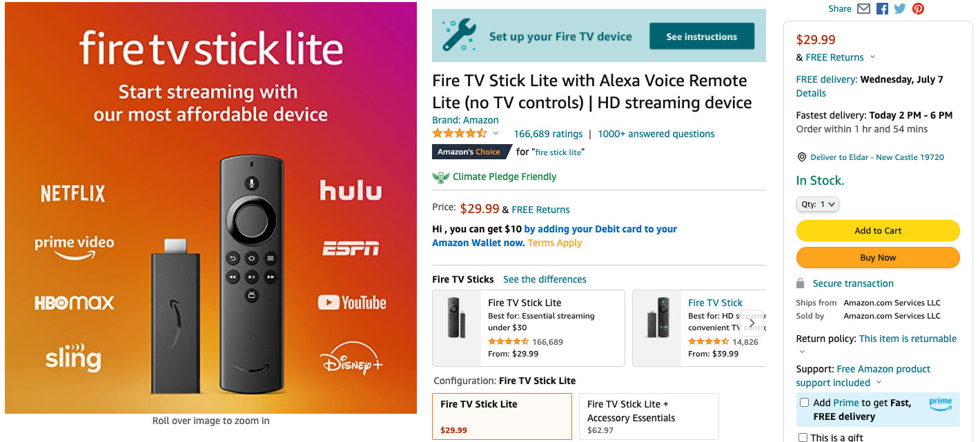
Task: Select the Fire TV Stick Lite configuration
Action: tap(502, 416)
